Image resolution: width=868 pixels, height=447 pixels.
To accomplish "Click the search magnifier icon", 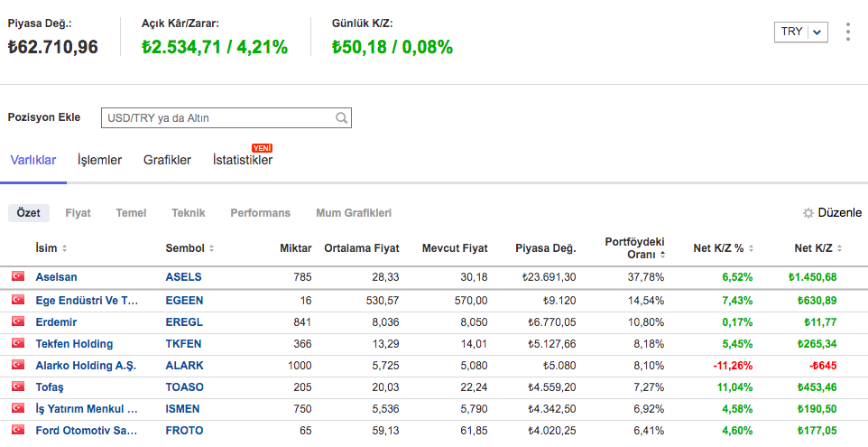I will click(x=341, y=117).
